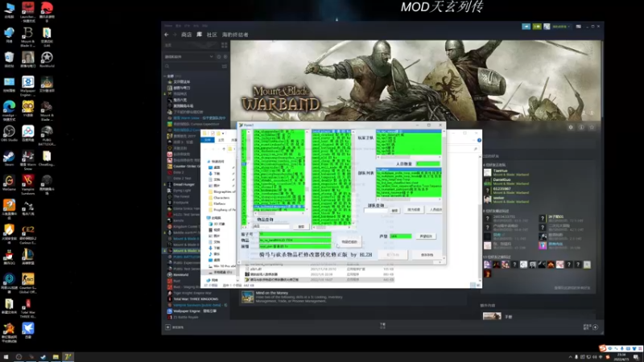The image size is (644, 362).
Task: Open Vampire Survivors desktop shortcut
Action: (28, 183)
